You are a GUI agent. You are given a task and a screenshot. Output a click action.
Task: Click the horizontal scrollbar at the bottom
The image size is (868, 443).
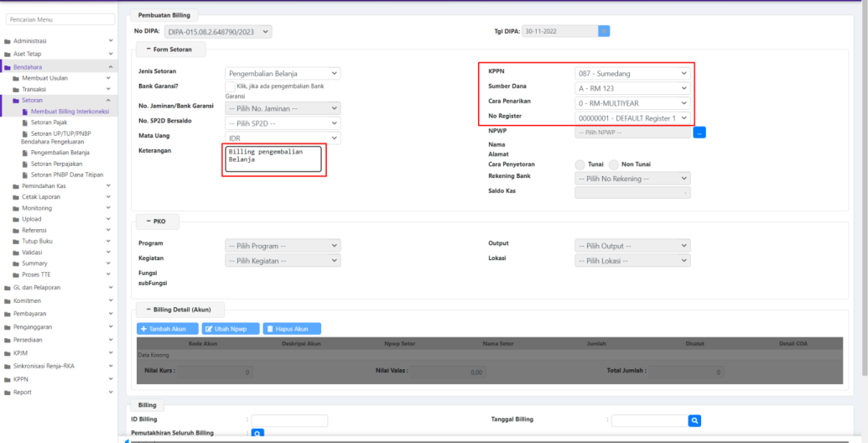[x=493, y=440]
